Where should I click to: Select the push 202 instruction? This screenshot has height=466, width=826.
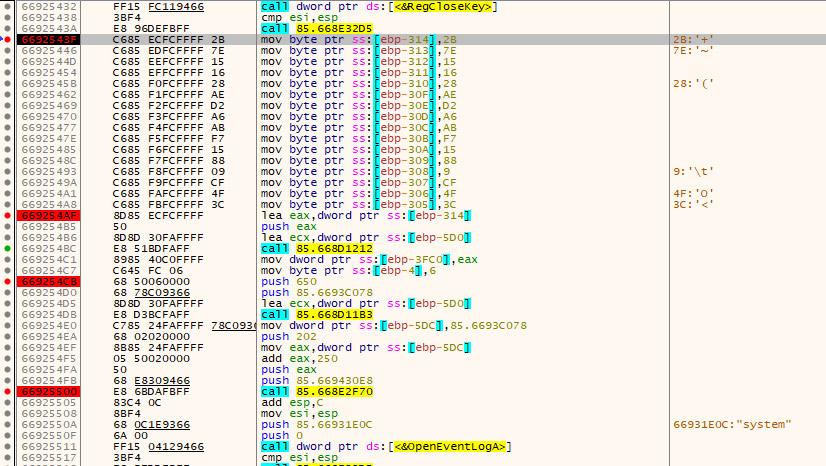[289, 336]
